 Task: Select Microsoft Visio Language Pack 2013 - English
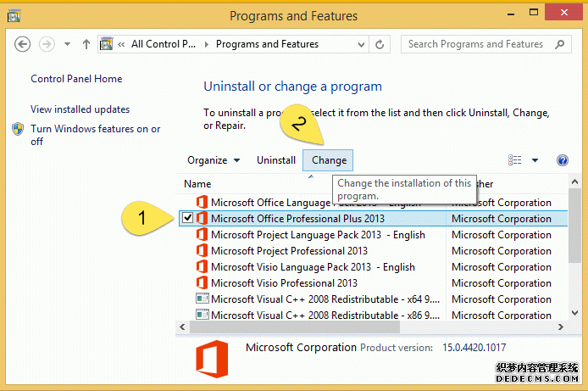pyautogui.click(x=313, y=267)
